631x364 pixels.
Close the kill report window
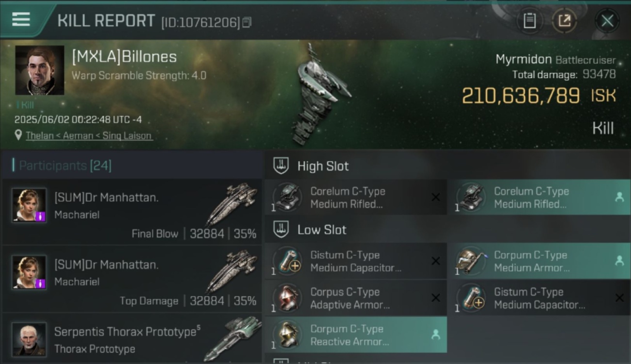tap(607, 21)
